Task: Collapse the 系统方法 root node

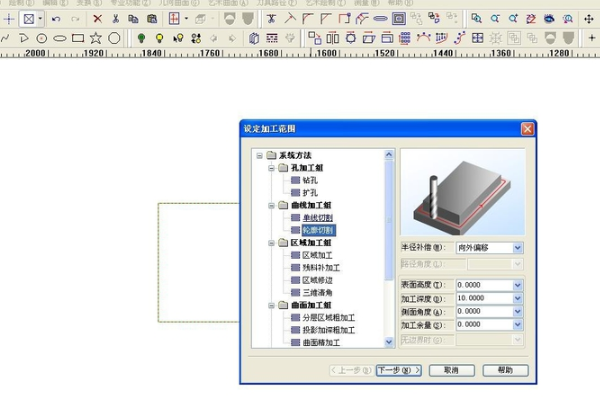Action: (x=259, y=156)
